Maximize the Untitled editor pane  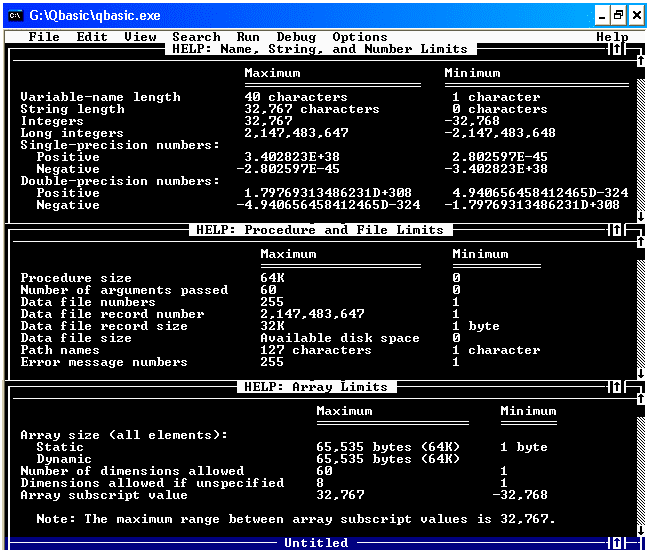617,543
